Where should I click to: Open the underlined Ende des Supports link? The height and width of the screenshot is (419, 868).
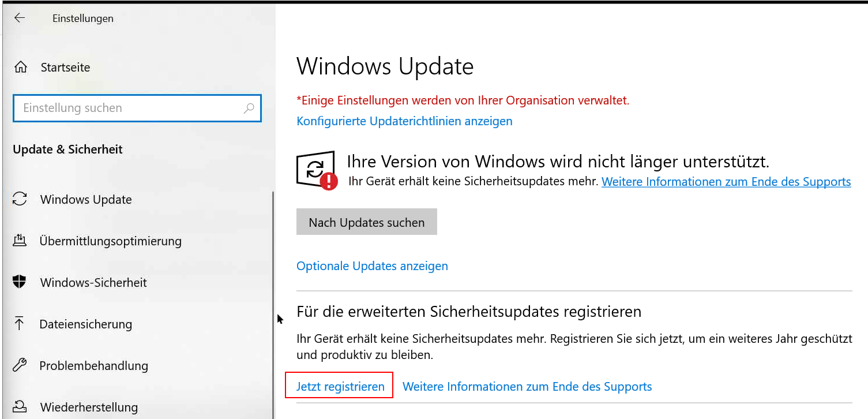(726, 182)
